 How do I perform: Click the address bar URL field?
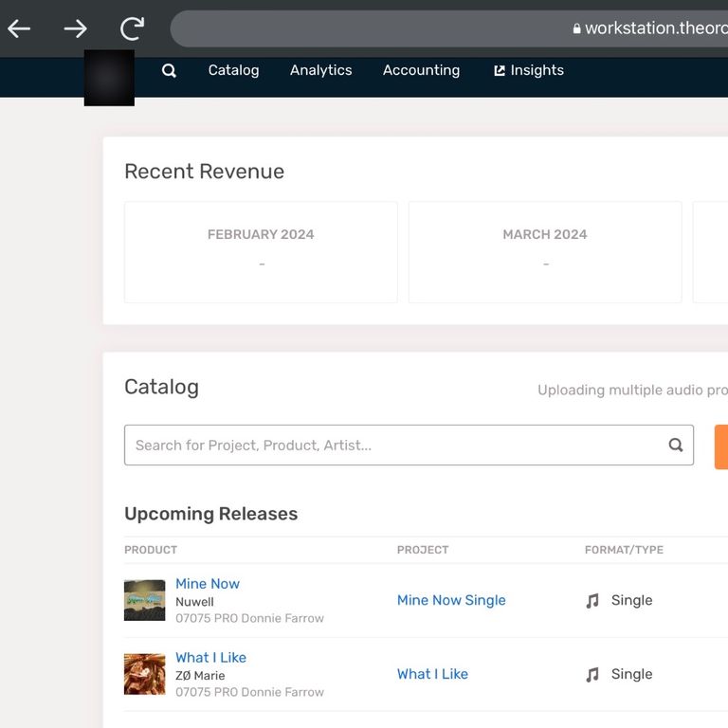[449, 28]
